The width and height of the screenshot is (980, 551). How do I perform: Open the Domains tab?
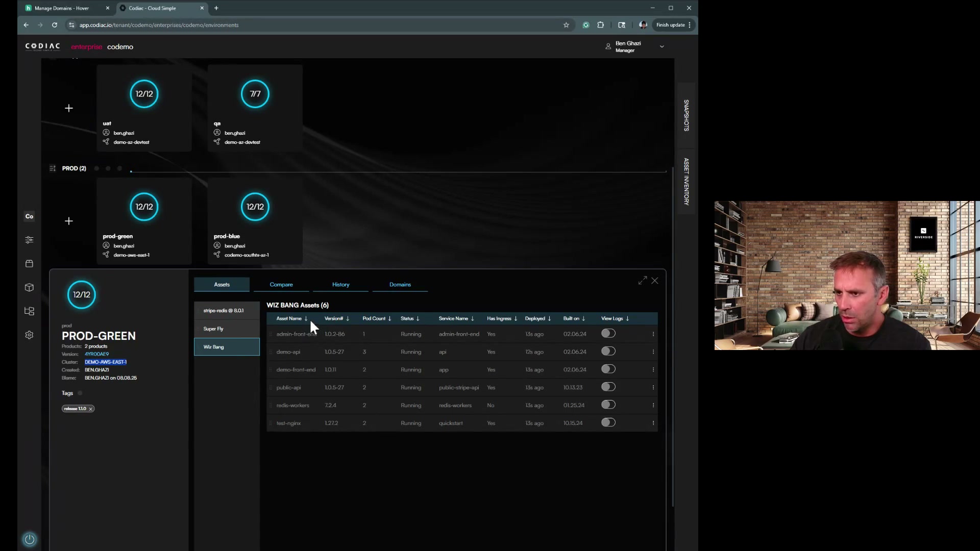(x=400, y=285)
